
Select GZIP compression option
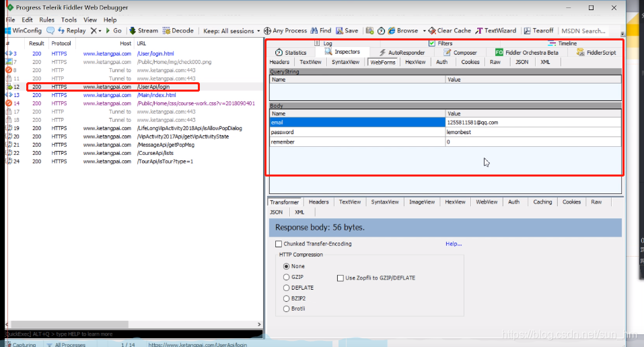click(286, 277)
